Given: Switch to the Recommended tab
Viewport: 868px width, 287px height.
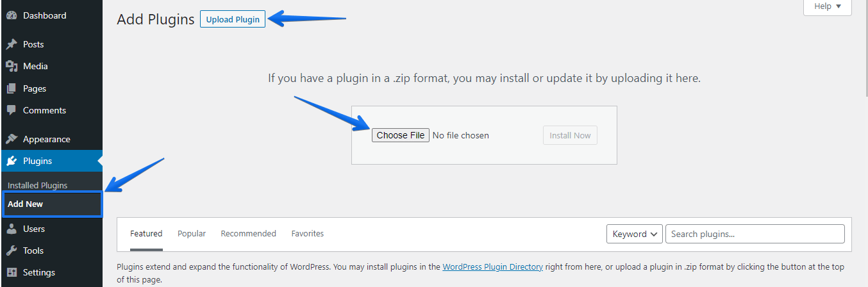Looking at the screenshot, I should click(248, 234).
